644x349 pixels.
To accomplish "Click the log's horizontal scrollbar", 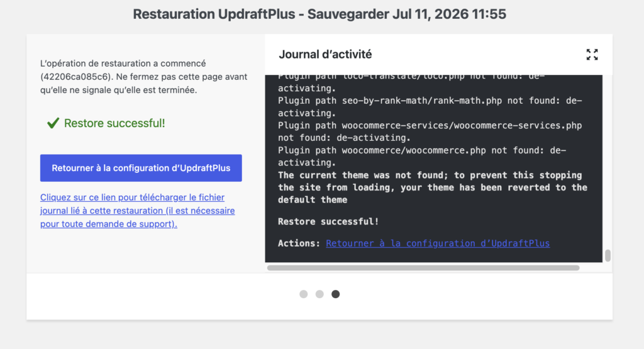I will point(423,268).
